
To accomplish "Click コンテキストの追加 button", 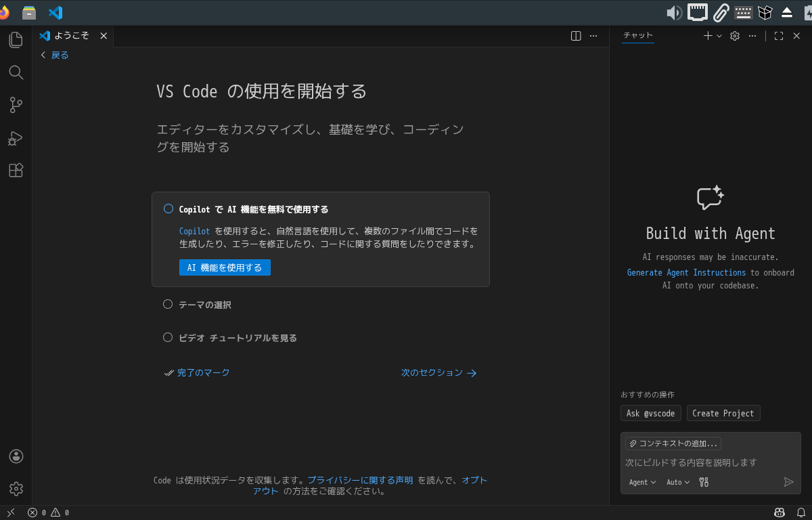I will 673,443.
